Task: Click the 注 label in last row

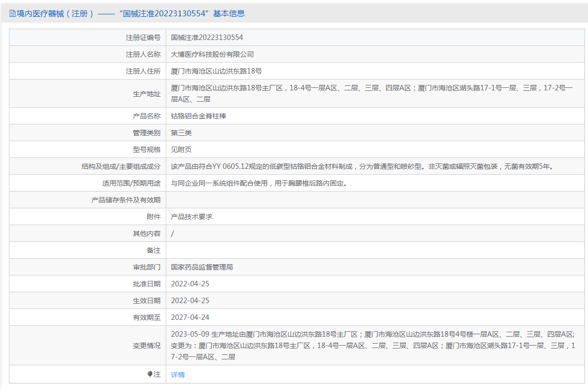Action: (157, 374)
